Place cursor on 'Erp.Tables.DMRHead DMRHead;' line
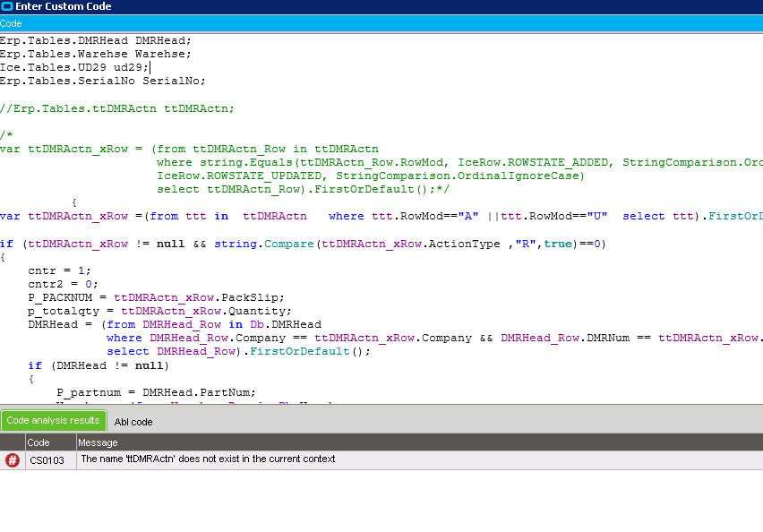 click(x=96, y=40)
